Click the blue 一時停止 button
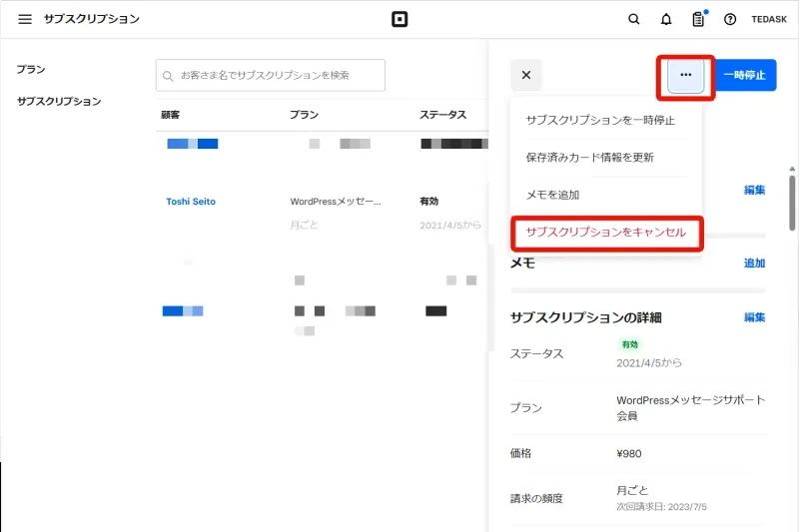This screenshot has width=799, height=532. (744, 75)
